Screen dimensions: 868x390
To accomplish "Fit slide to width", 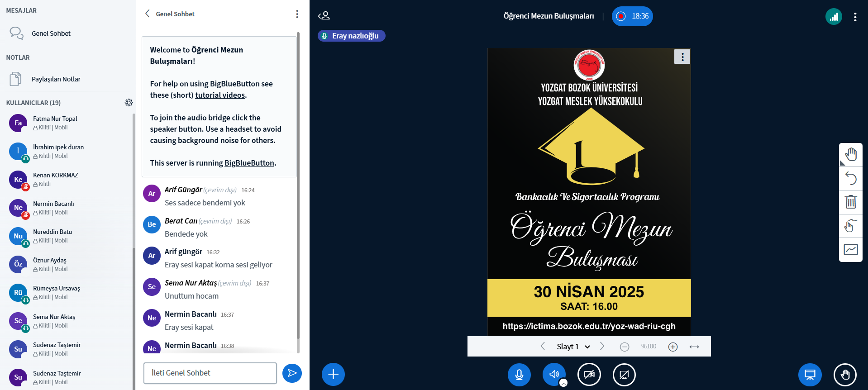I will (694, 347).
